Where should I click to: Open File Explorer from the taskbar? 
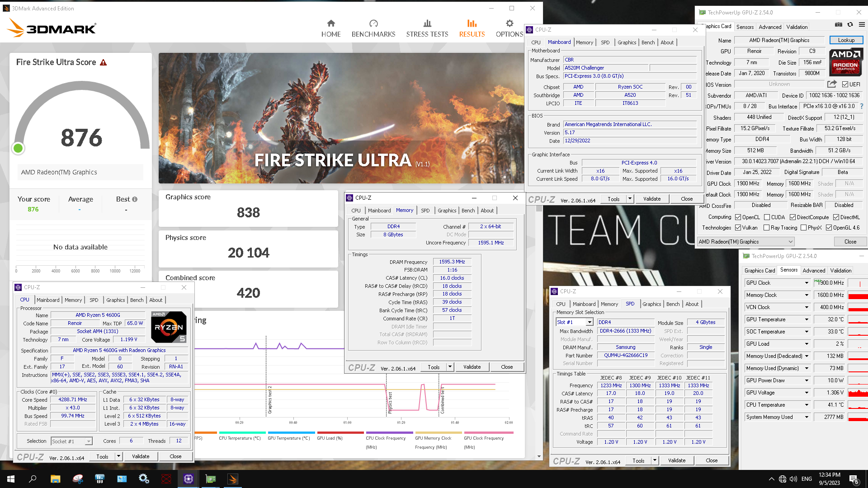pos(55,479)
